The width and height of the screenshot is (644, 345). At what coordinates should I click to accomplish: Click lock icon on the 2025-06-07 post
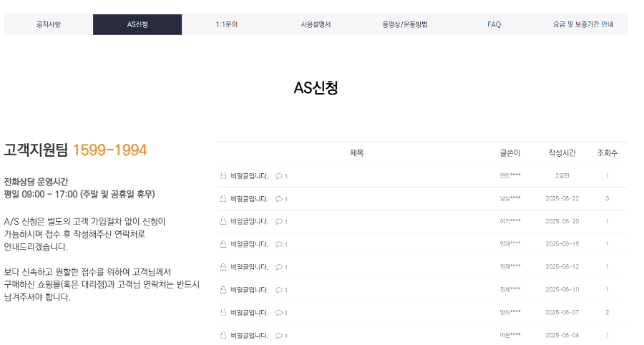223,313
